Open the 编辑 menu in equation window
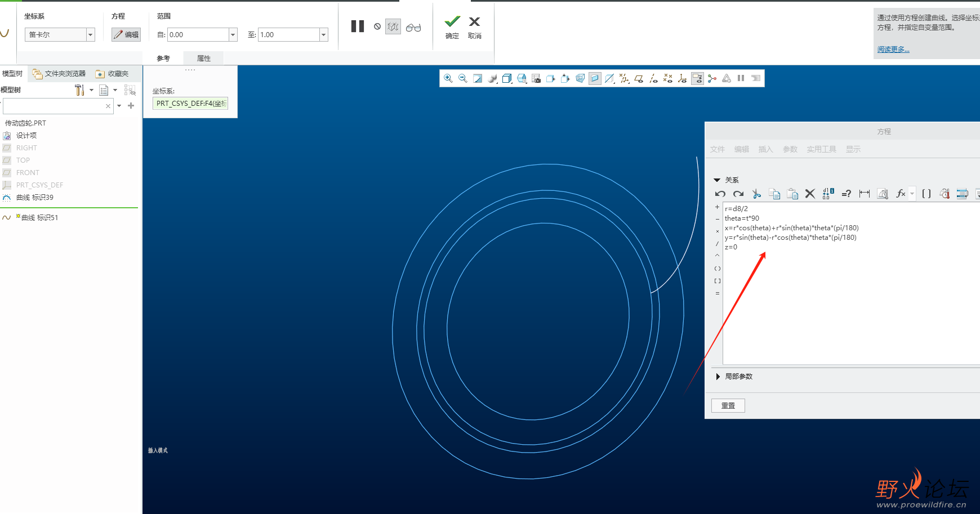This screenshot has width=980, height=514. [x=742, y=149]
